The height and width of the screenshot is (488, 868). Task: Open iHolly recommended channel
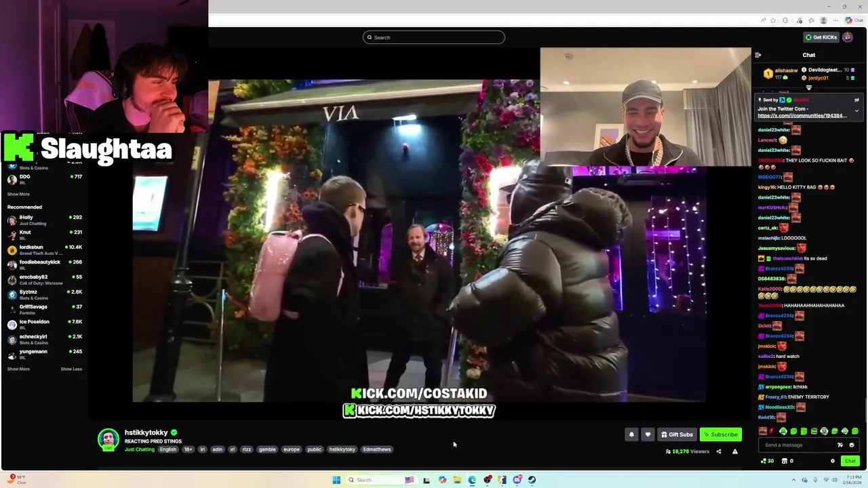point(45,220)
